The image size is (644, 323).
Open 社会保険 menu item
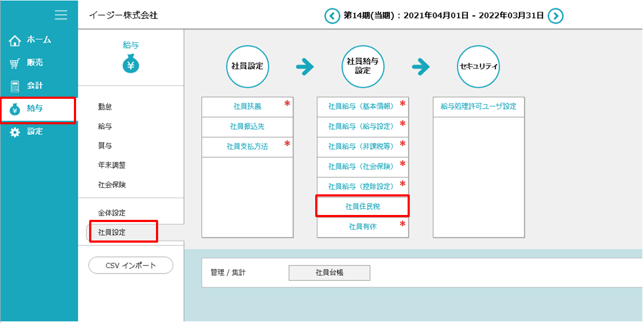coord(112,185)
